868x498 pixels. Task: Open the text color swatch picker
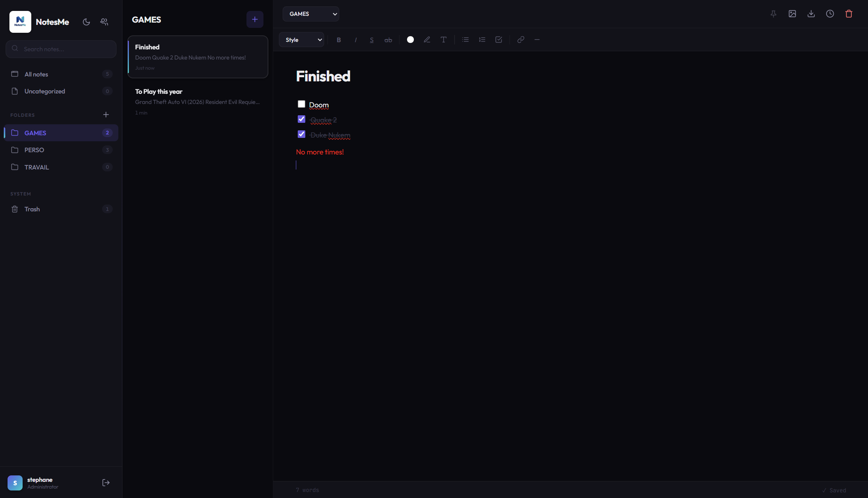click(410, 40)
